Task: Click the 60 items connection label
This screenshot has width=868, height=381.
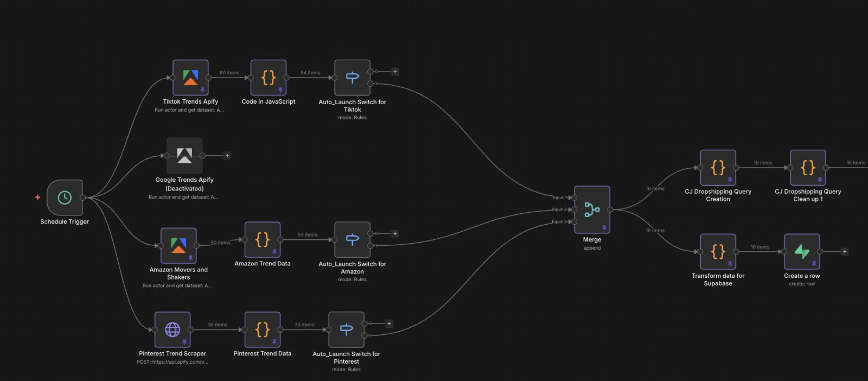Action: 229,73
